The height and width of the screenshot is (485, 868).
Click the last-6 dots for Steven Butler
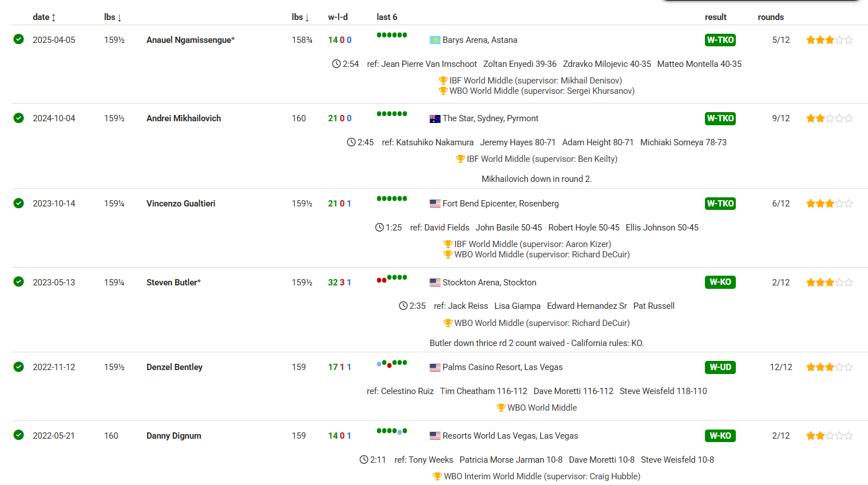(391, 279)
